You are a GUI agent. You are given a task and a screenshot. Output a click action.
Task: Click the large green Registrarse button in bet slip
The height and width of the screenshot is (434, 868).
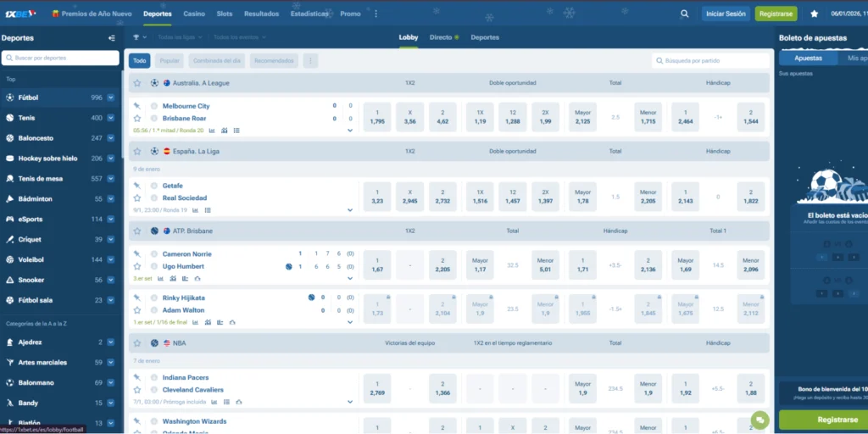pos(824,420)
